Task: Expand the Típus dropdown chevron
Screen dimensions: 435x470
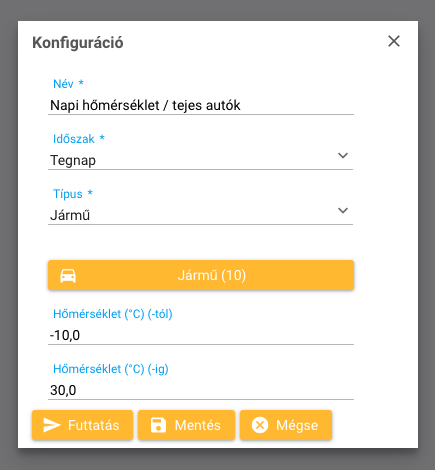Action: click(343, 210)
